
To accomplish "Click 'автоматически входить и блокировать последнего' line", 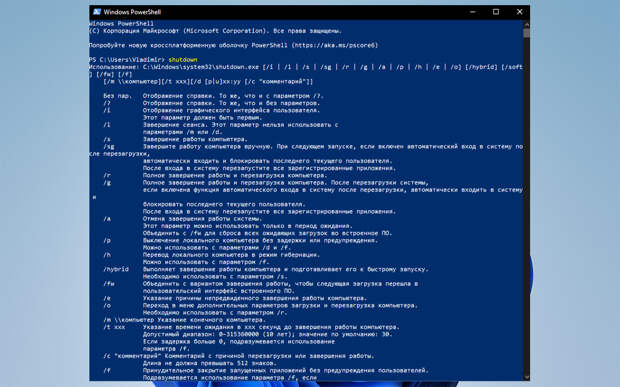I will [x=267, y=161].
